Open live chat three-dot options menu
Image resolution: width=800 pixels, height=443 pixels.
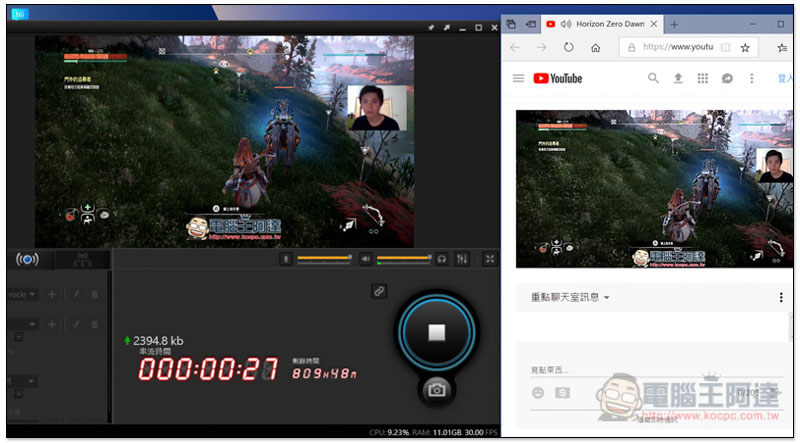click(x=781, y=297)
